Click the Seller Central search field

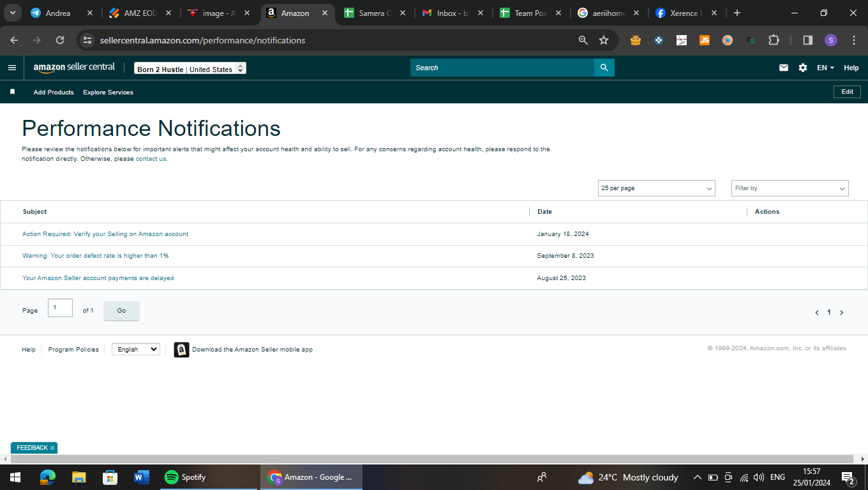coord(502,68)
